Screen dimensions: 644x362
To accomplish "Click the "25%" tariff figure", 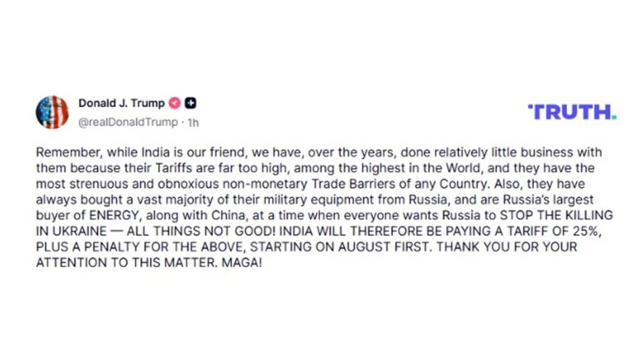I will 587,231.
